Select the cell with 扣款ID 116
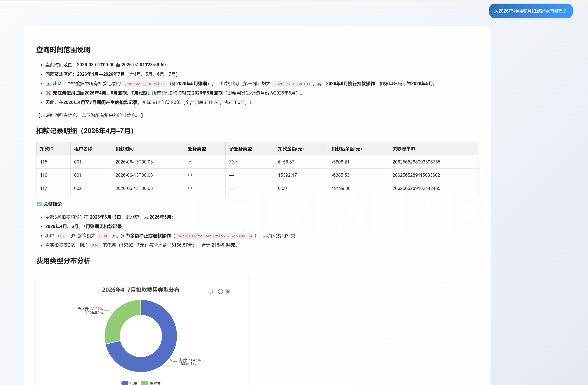This screenshot has height=385, width=588. pyautogui.click(x=53, y=175)
